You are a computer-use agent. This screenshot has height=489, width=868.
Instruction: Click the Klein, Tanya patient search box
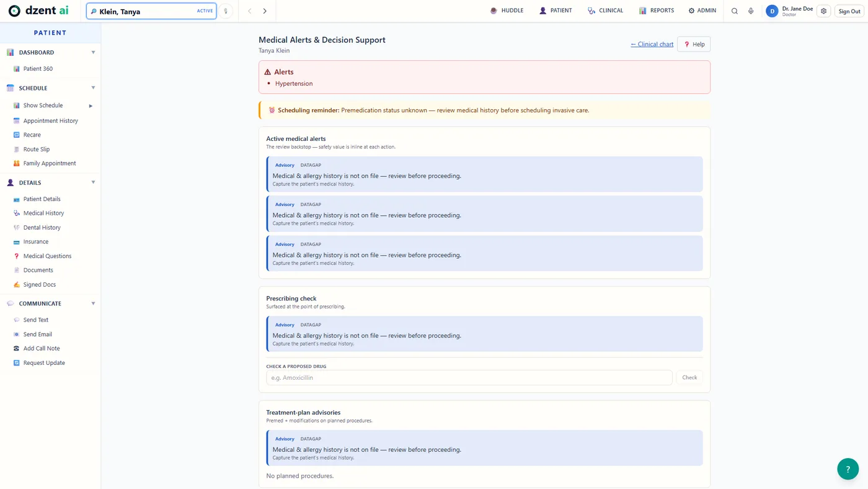point(151,11)
